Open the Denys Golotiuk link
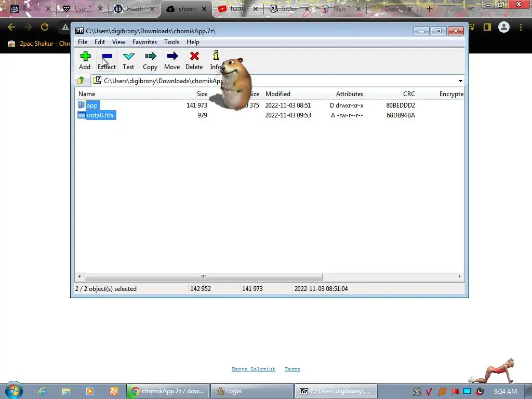 [254, 369]
